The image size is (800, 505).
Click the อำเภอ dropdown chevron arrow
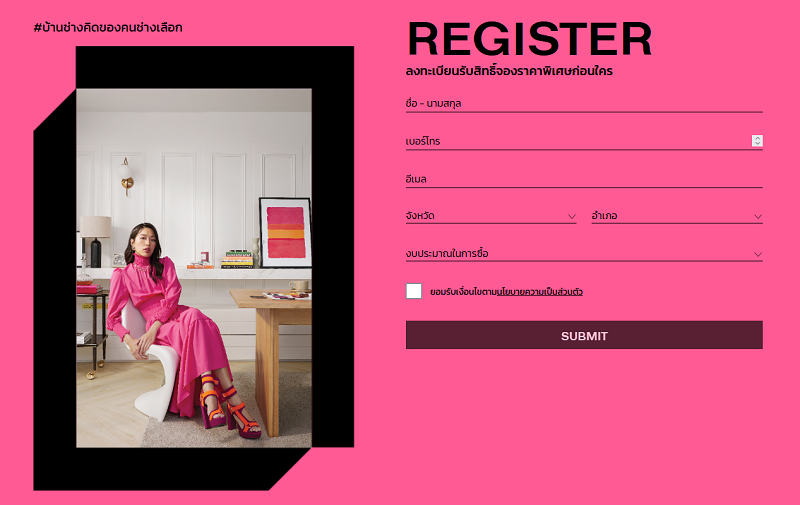pyautogui.click(x=758, y=217)
